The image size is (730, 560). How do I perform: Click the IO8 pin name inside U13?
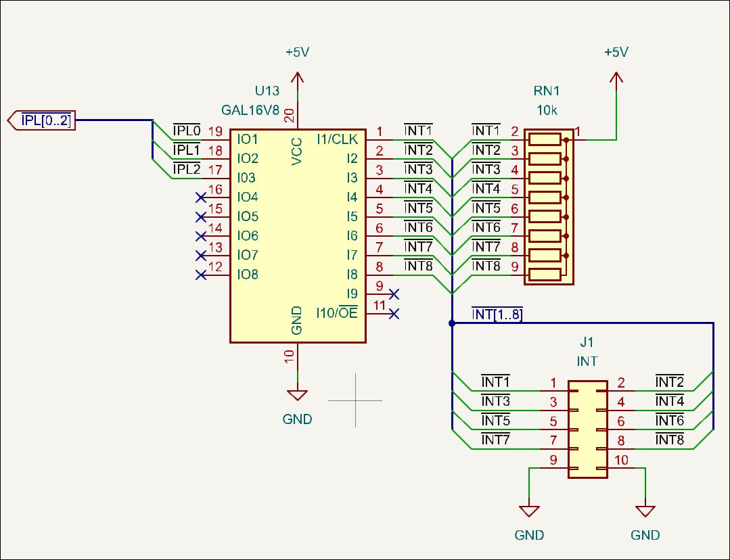[248, 275]
